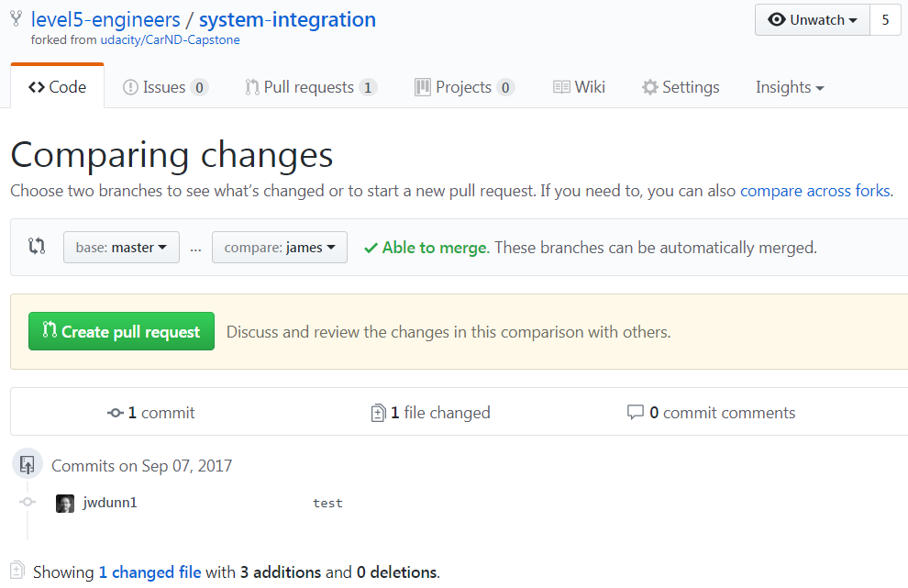Click the Wiki book icon
The height and width of the screenshot is (588, 908).
click(x=561, y=87)
